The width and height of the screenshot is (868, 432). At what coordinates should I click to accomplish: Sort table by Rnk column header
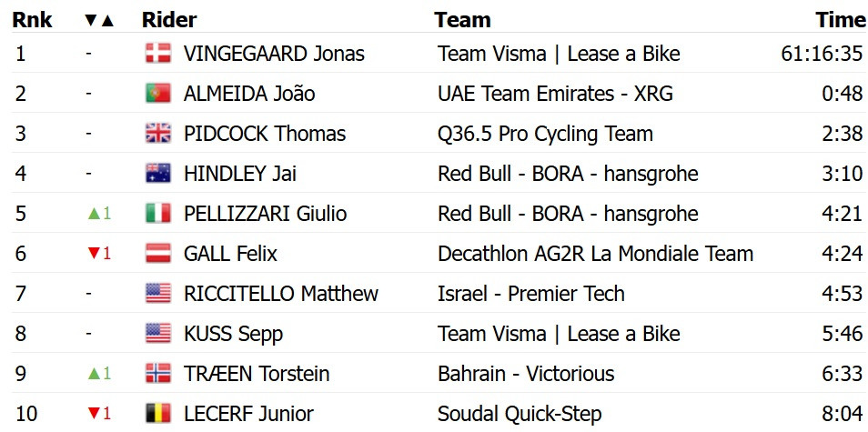[32, 20]
